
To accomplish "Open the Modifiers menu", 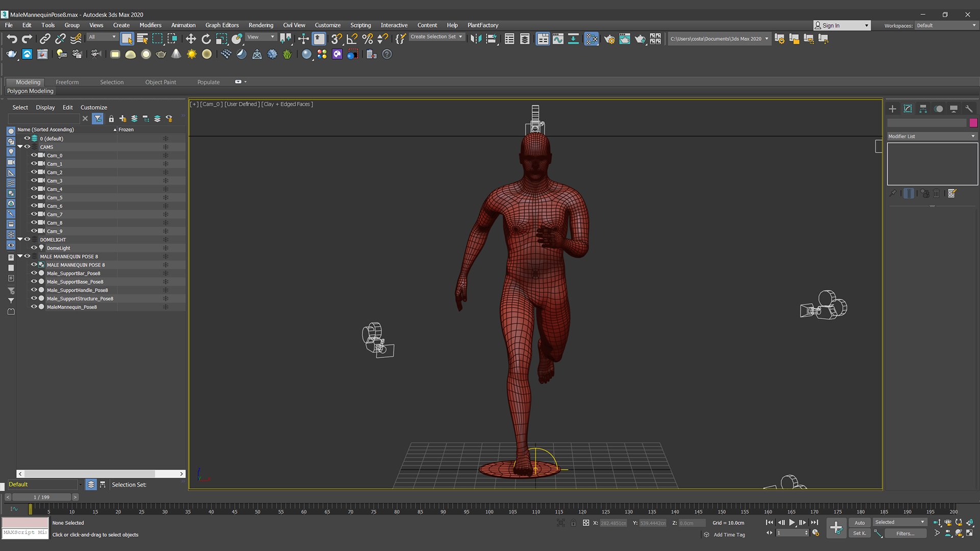I will (x=151, y=25).
